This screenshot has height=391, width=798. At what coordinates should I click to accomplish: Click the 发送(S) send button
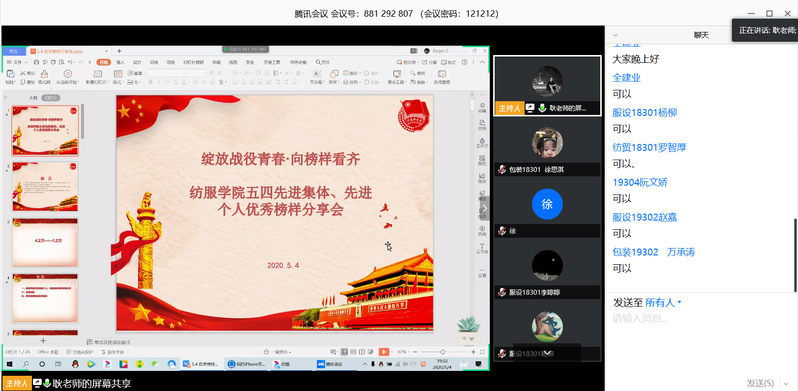760,383
